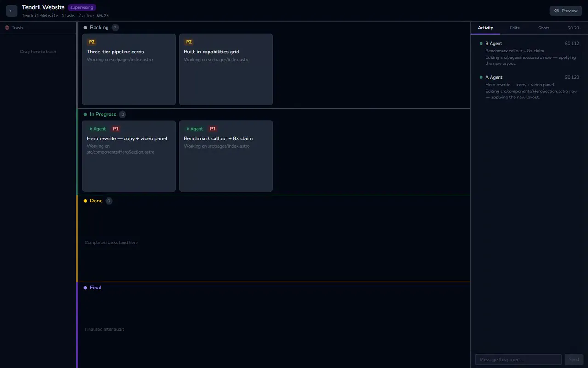Click the Trash label in sidebar

17,28
